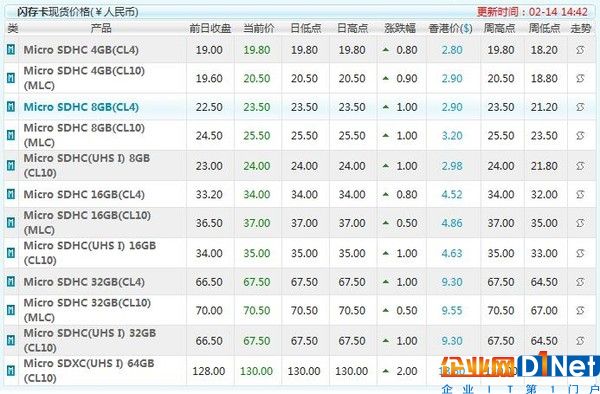The height and width of the screenshot is (394, 600).
Task: Select the 当前价 column header
Action: pos(259,28)
